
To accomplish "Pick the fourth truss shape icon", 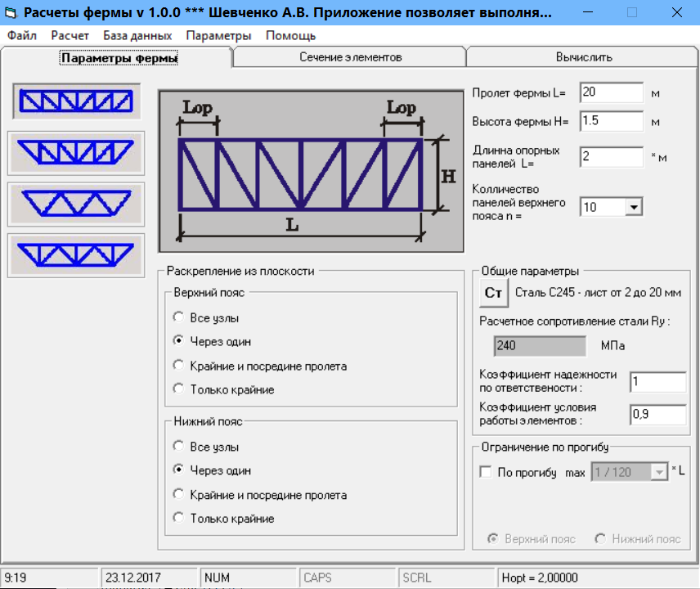I will click(x=76, y=254).
